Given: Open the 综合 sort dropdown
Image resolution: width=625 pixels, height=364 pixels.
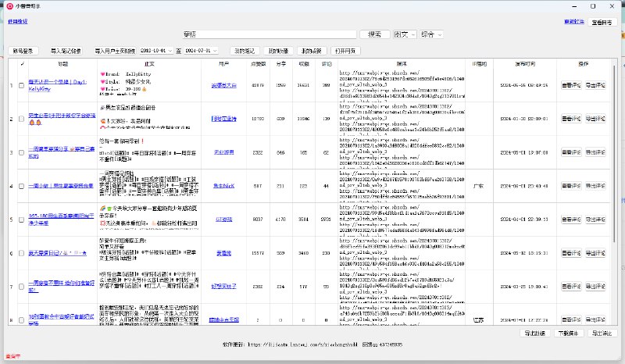Looking at the screenshot, I should [x=431, y=34].
